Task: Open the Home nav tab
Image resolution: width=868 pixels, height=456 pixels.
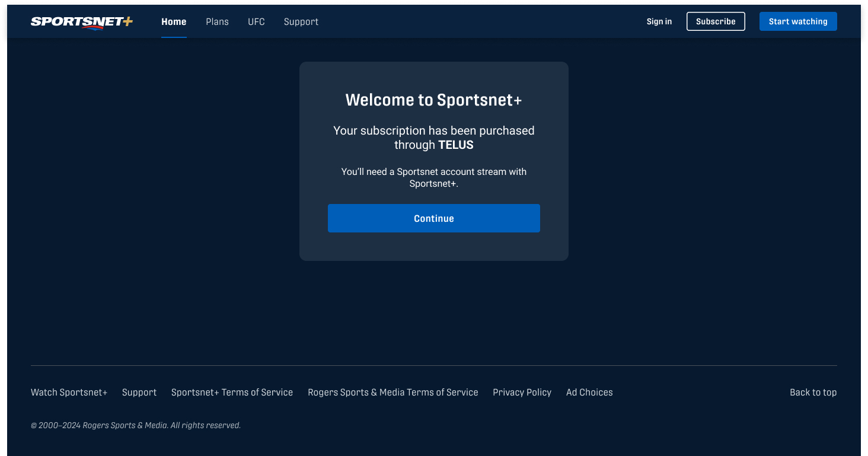Action: 174,22
